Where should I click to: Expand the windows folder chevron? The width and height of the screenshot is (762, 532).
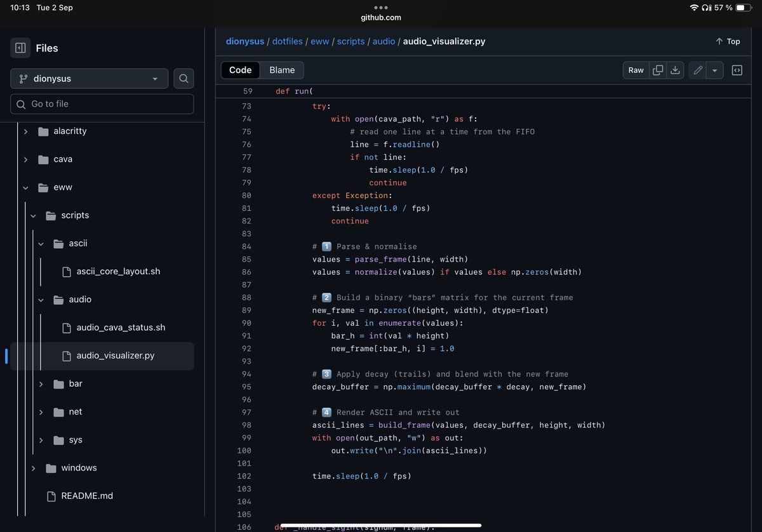(x=33, y=468)
